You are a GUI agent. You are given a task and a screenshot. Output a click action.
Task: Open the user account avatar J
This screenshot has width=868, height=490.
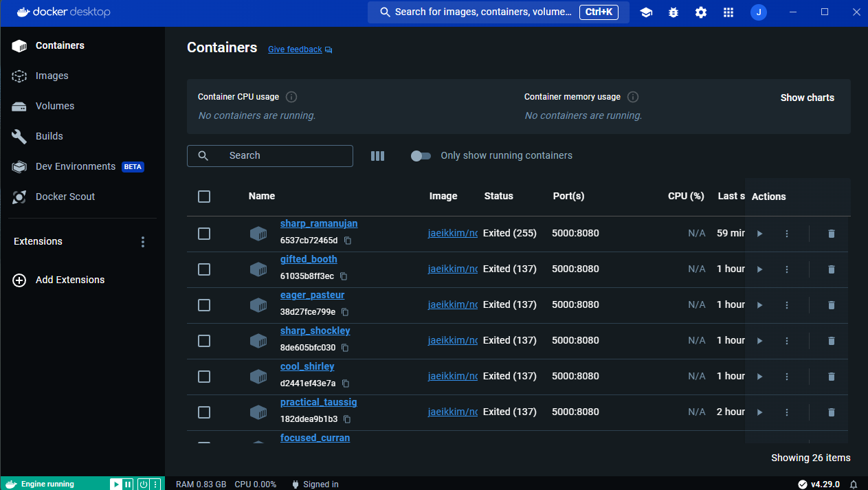tap(759, 12)
